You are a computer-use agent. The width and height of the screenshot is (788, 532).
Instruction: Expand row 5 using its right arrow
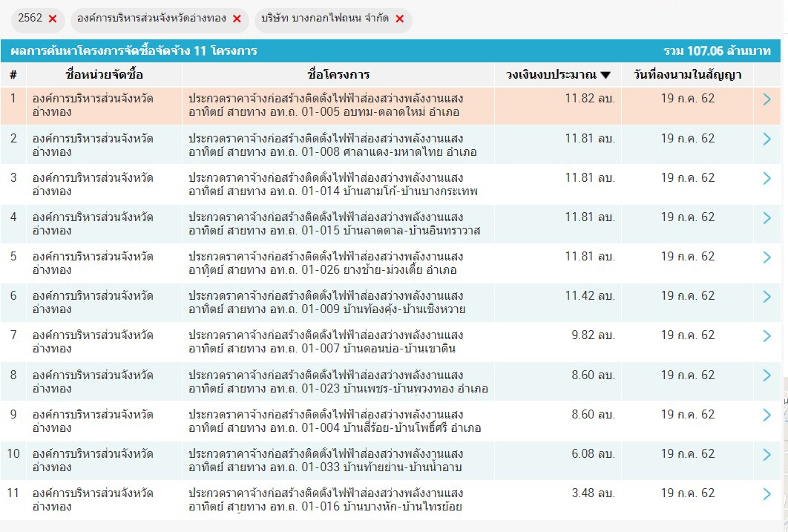766,257
